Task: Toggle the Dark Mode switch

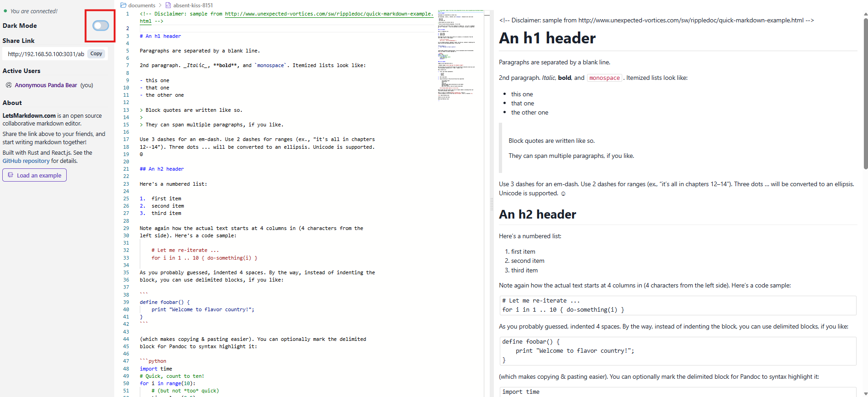Action: point(101,26)
